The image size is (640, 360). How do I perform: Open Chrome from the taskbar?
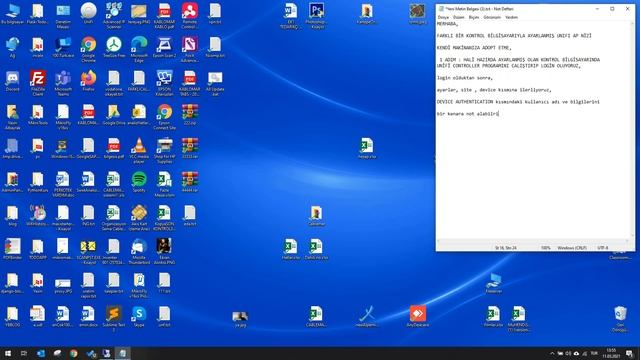coord(73,353)
